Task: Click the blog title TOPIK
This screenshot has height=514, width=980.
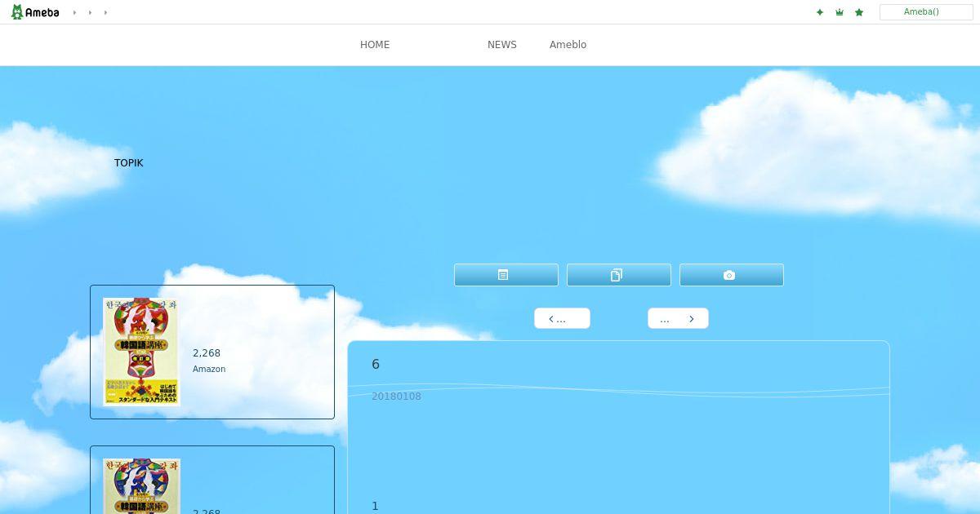Action: 129,163
